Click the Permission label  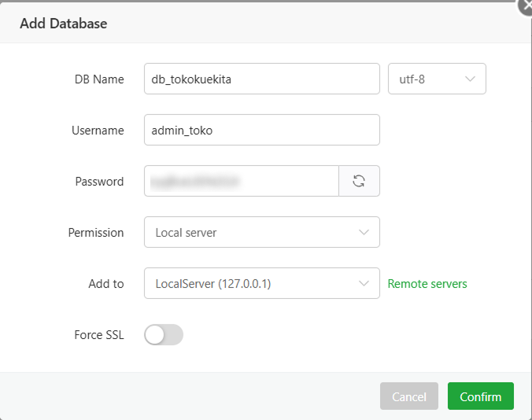[x=96, y=233]
